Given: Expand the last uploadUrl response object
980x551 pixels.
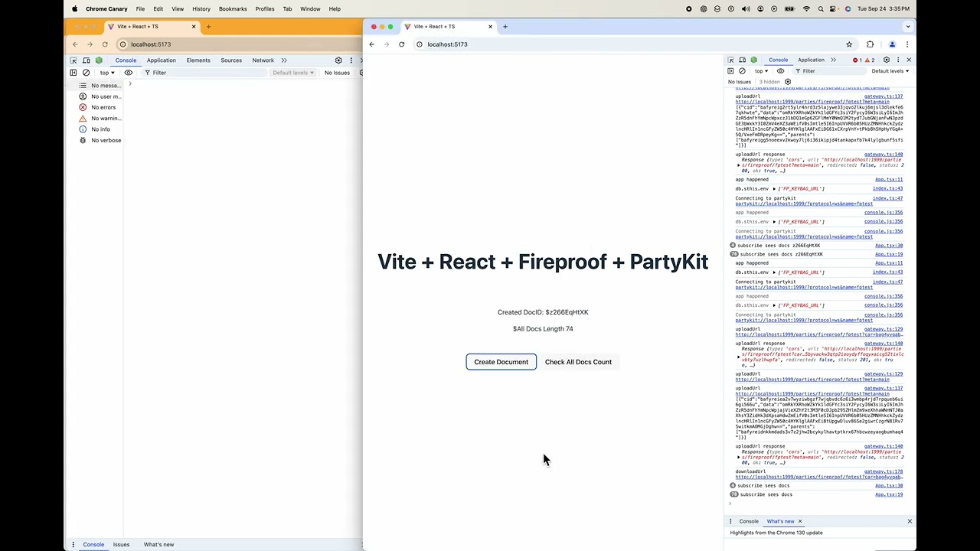Looking at the screenshot, I should (x=739, y=458).
